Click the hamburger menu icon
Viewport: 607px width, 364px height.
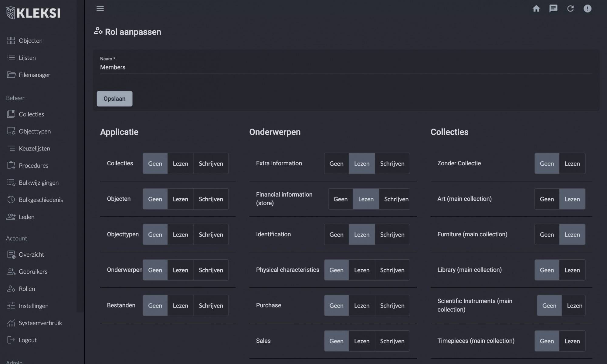[100, 8]
